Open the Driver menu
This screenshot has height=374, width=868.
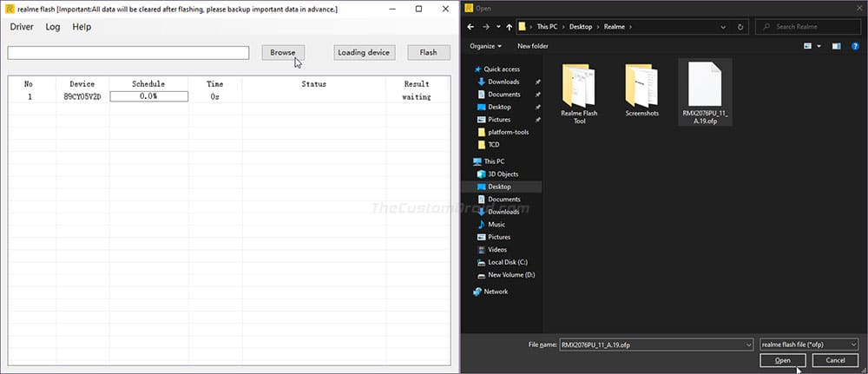[22, 27]
